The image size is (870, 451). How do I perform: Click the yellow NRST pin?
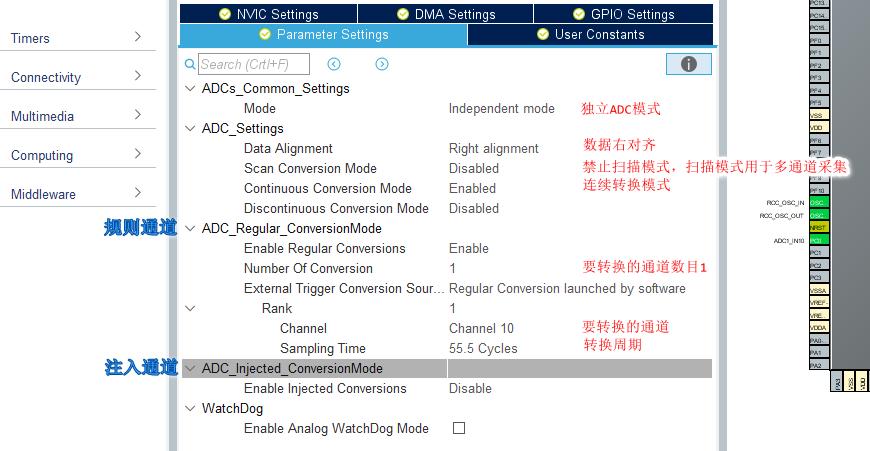(x=819, y=227)
